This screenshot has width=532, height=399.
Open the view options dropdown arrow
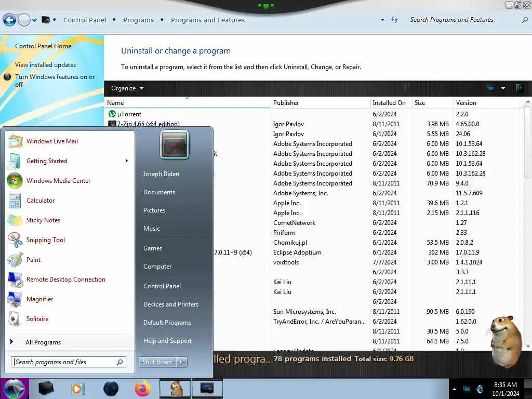point(503,88)
